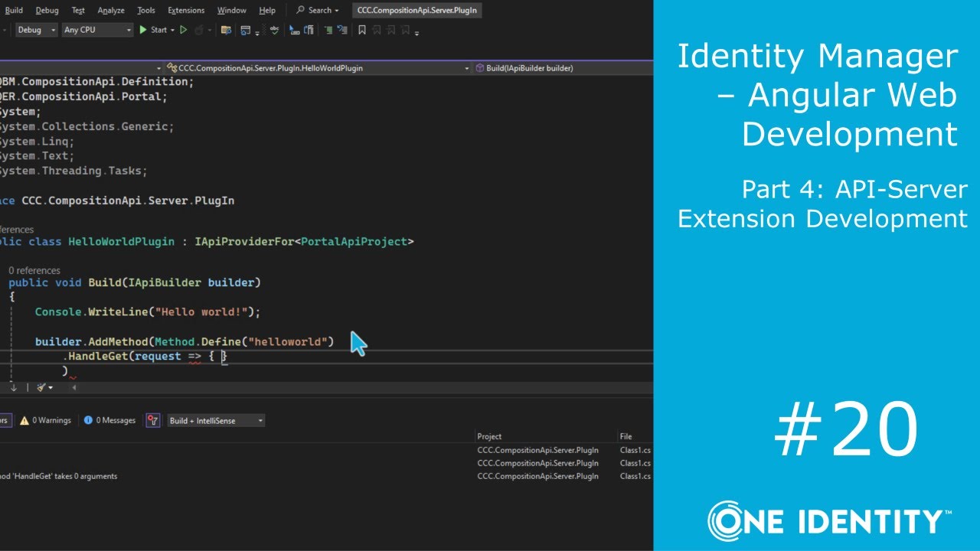Click PortalApiProject in the class declaration
Viewport: 980px width, 551px height.
point(354,242)
